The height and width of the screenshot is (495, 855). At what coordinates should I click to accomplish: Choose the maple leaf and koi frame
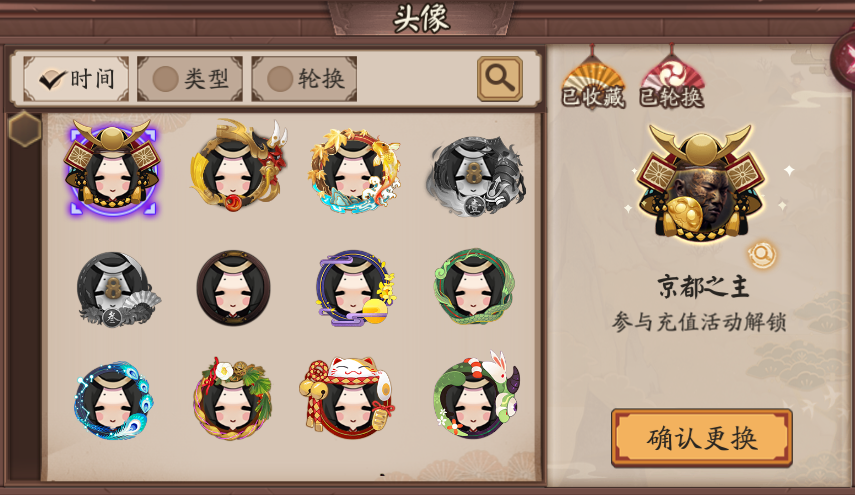[354, 170]
